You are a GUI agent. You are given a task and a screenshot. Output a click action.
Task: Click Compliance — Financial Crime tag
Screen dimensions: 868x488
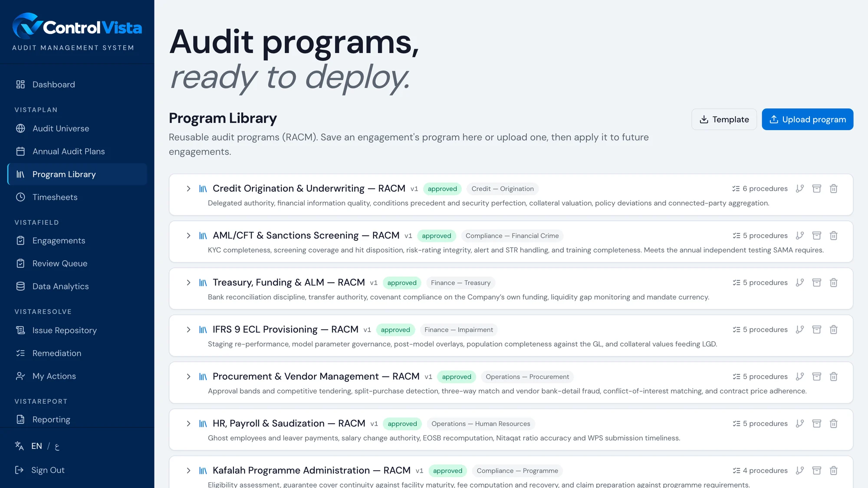512,236
